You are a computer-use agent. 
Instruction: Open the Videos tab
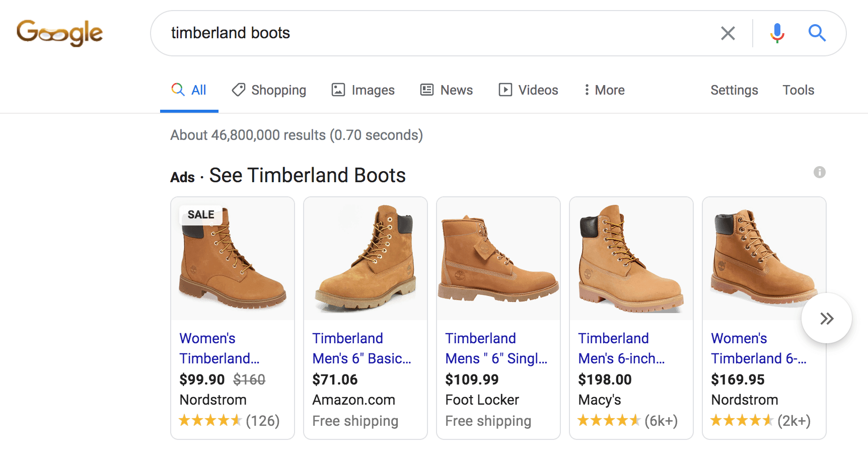[528, 90]
